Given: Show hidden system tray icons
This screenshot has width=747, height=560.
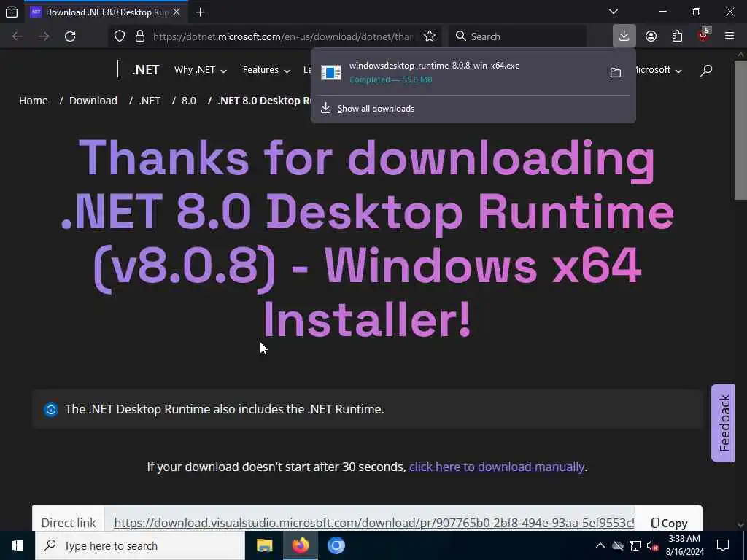Looking at the screenshot, I should [x=600, y=545].
